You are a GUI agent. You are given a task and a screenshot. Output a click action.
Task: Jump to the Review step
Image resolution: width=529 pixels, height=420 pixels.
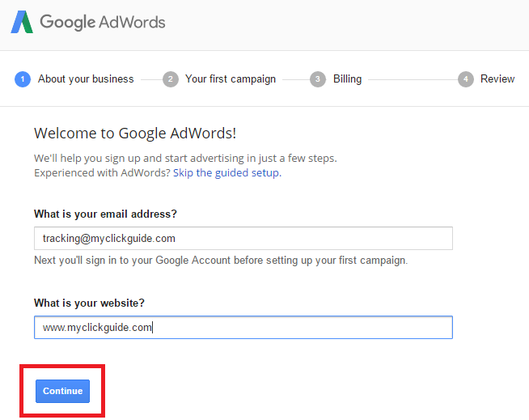click(497, 79)
